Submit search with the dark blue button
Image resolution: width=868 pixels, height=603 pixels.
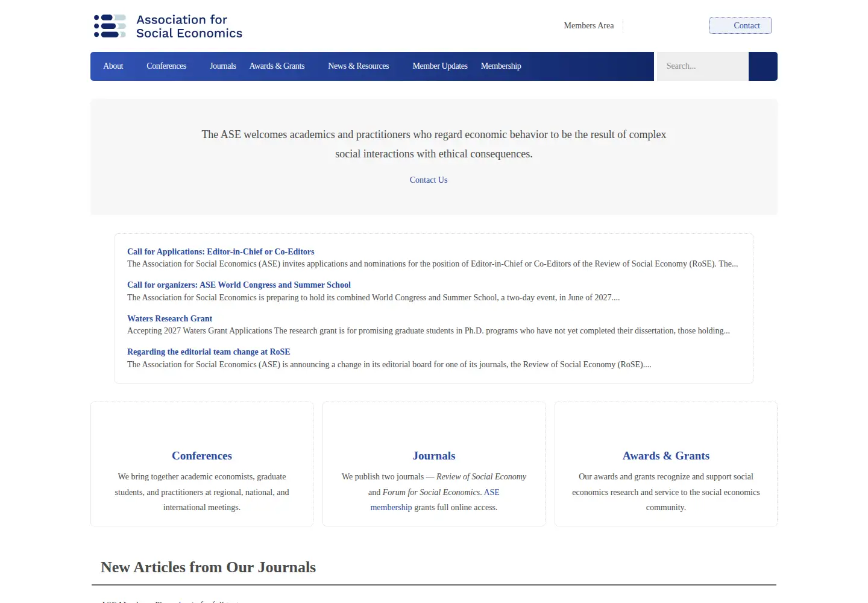(763, 66)
